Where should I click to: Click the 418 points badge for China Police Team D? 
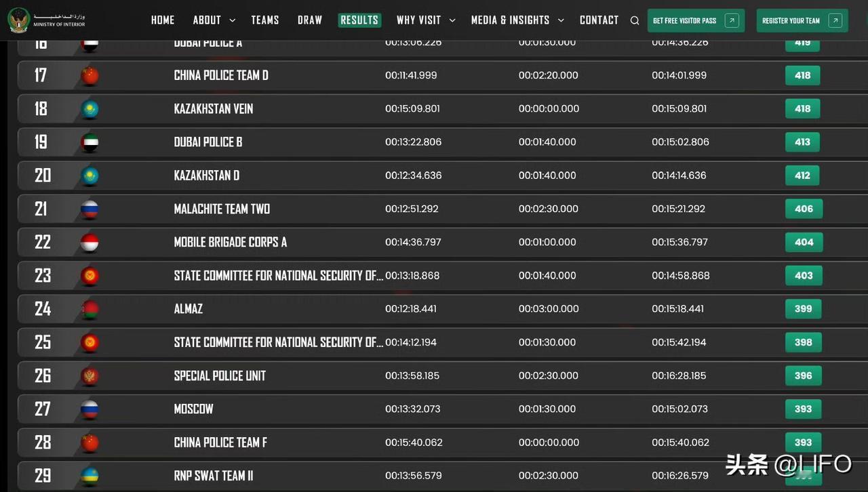point(803,75)
